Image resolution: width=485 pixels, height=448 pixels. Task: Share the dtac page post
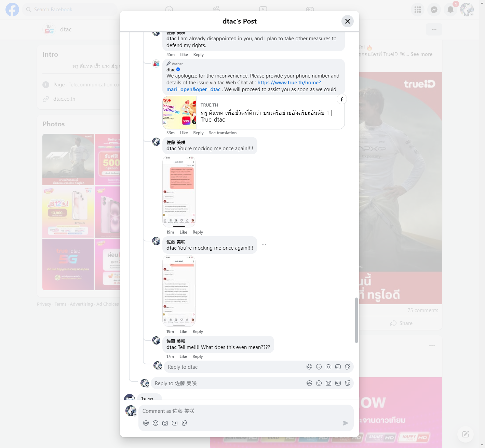point(401,323)
